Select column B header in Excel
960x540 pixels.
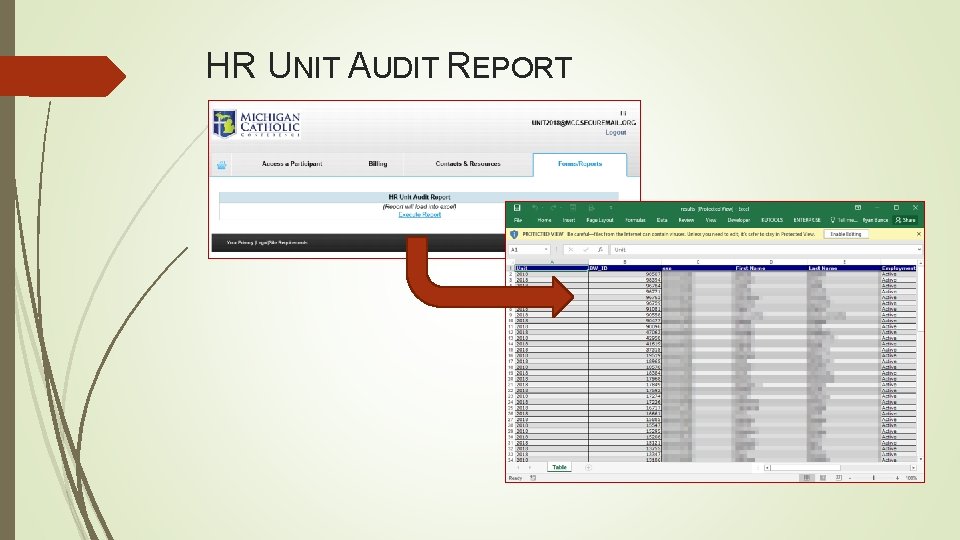624,262
